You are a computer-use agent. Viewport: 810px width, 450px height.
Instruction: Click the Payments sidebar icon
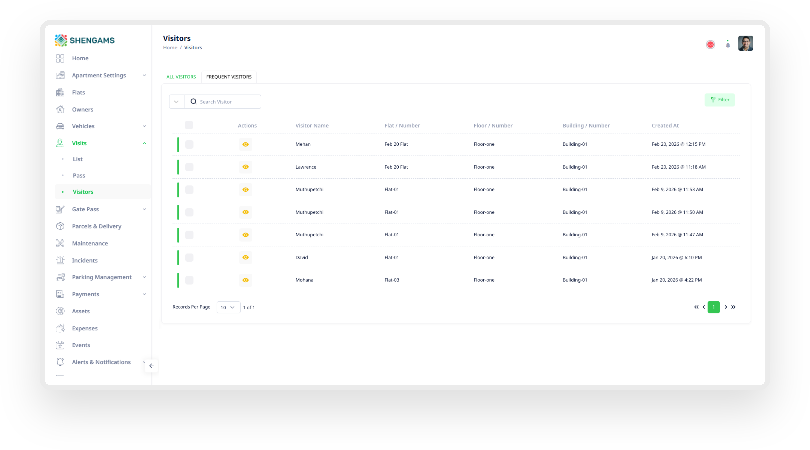click(x=60, y=294)
